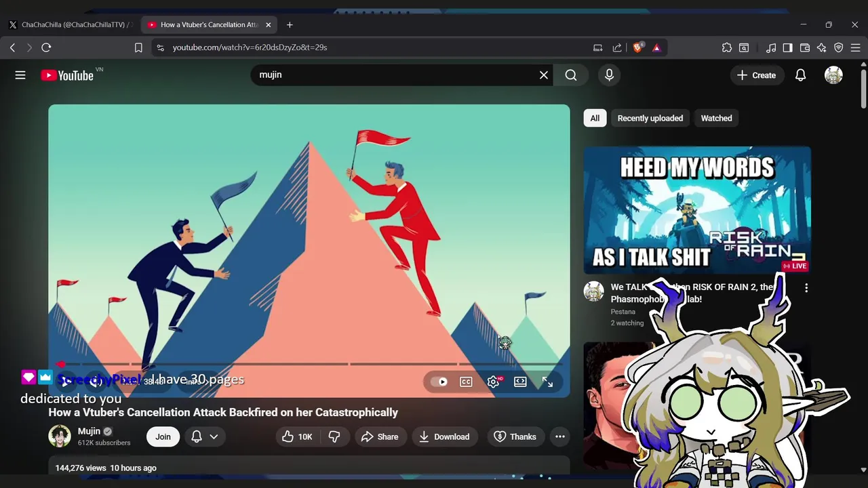The width and height of the screenshot is (868, 488).
Task: Switch to the ChaChaChilla X tab
Action: [x=71, y=25]
